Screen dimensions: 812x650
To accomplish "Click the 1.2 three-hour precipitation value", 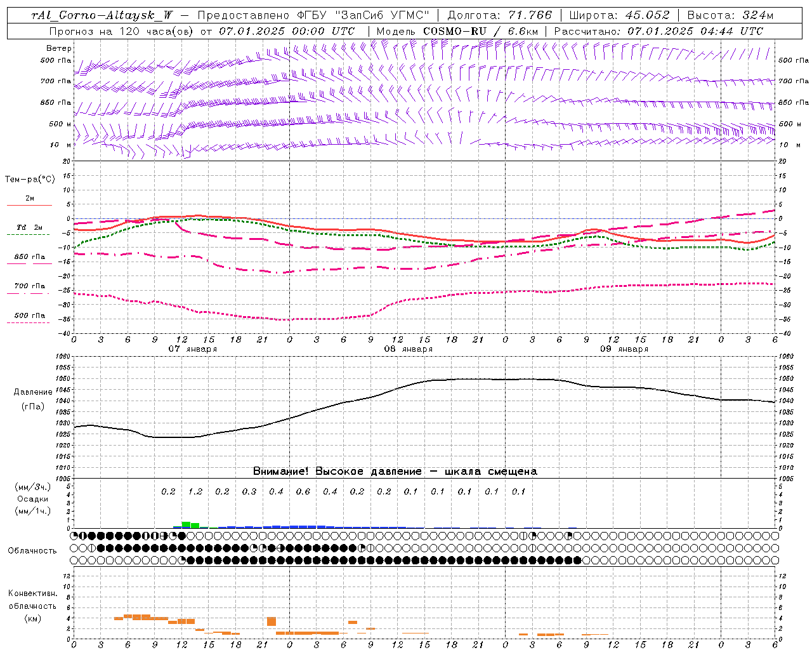I will pyautogui.click(x=195, y=491).
